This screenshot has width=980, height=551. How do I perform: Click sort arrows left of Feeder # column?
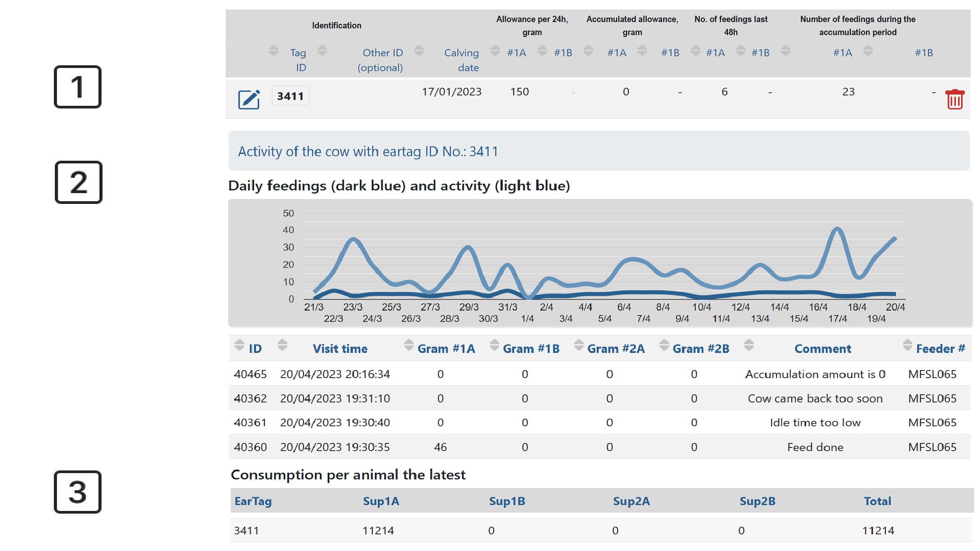tap(907, 345)
